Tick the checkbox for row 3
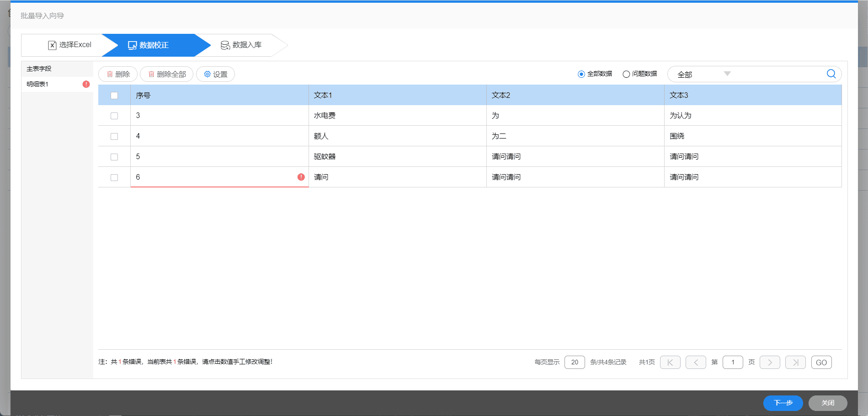 pyautogui.click(x=114, y=116)
